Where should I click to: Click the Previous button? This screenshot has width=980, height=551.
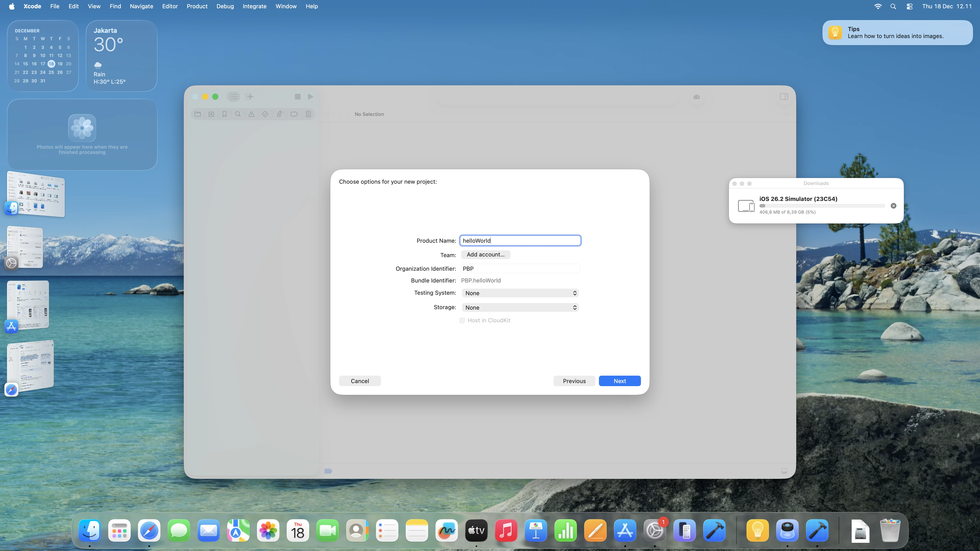[574, 381]
